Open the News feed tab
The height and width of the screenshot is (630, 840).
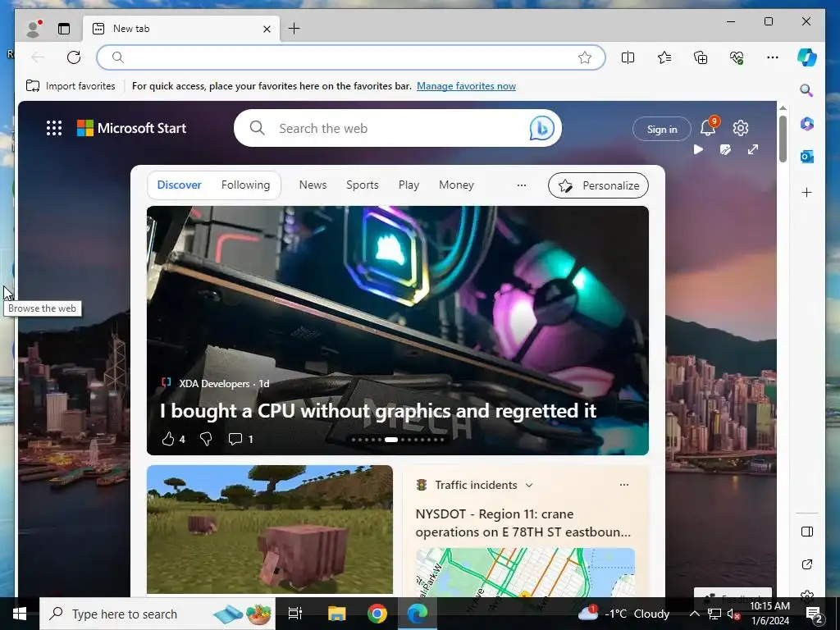coord(313,185)
